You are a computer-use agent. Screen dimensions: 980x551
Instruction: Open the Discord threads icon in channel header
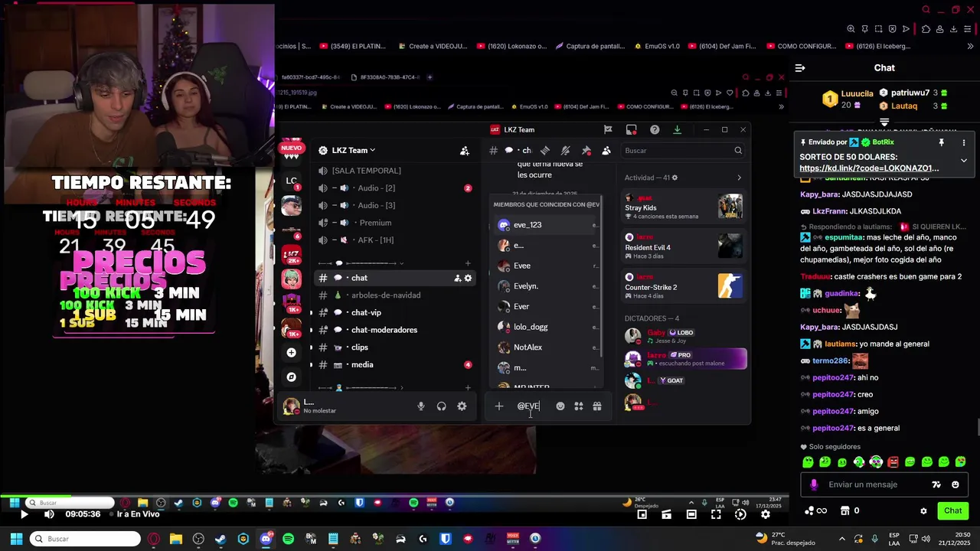tap(545, 151)
